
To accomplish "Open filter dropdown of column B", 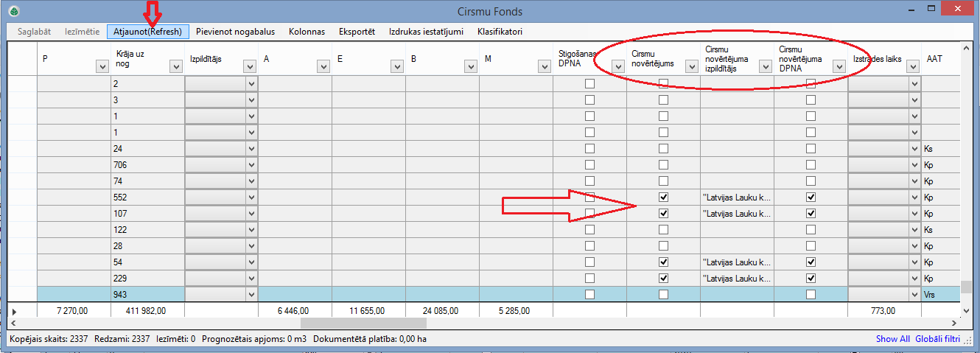I will pyautogui.click(x=471, y=66).
